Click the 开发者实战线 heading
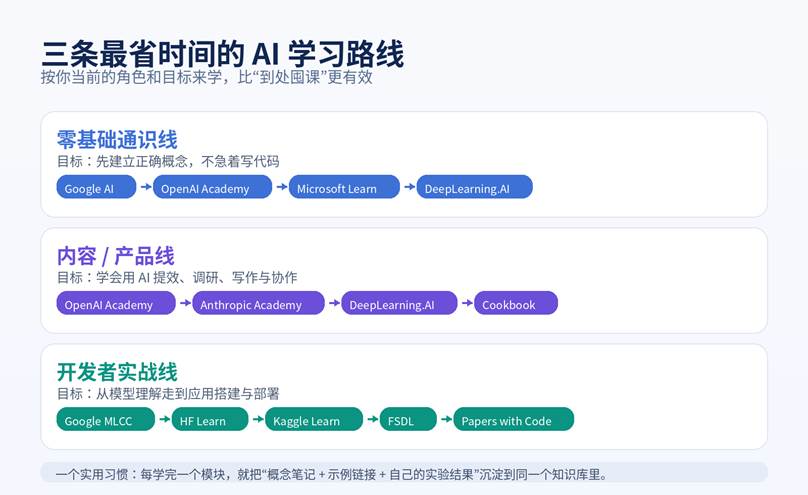The image size is (808, 495). tap(117, 372)
